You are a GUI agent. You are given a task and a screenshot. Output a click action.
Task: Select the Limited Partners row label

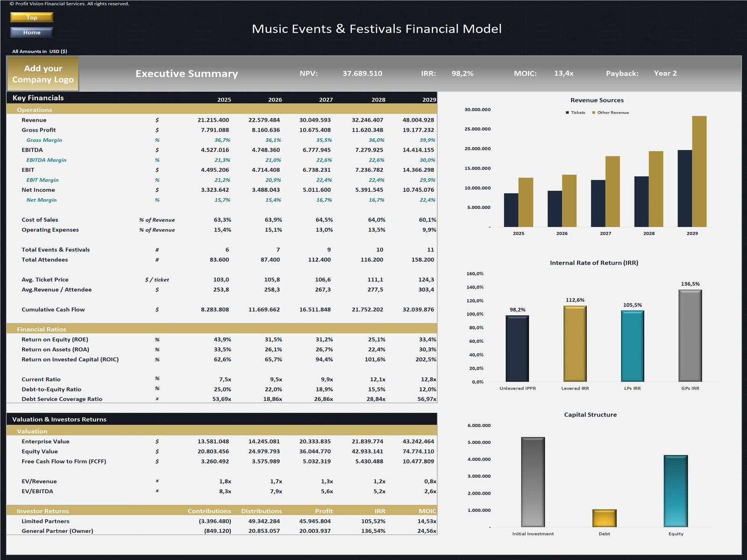45,521
